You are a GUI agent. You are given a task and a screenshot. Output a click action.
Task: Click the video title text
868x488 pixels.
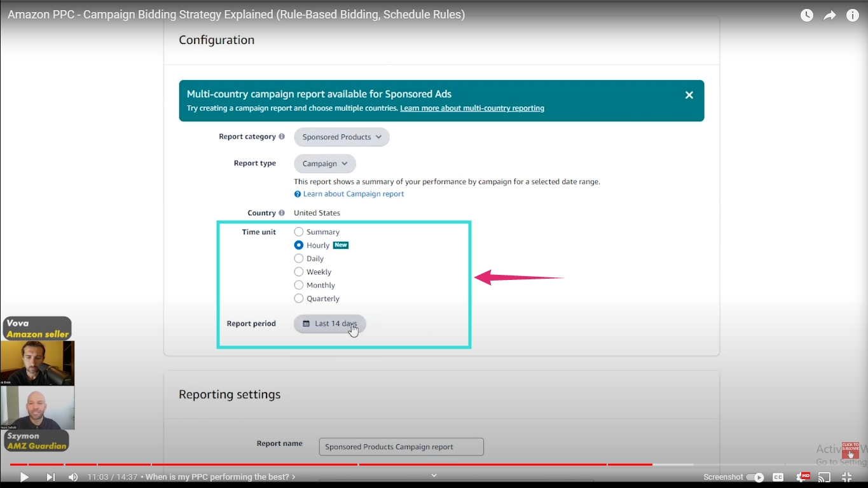coord(236,15)
